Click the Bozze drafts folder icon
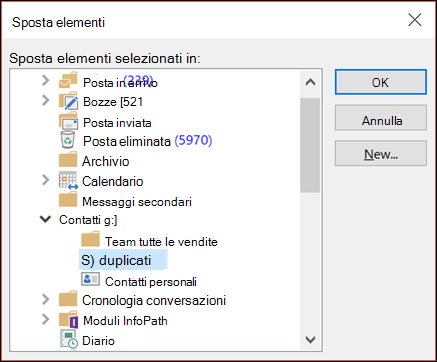Viewport: 437px width, 362px height. click(x=69, y=101)
